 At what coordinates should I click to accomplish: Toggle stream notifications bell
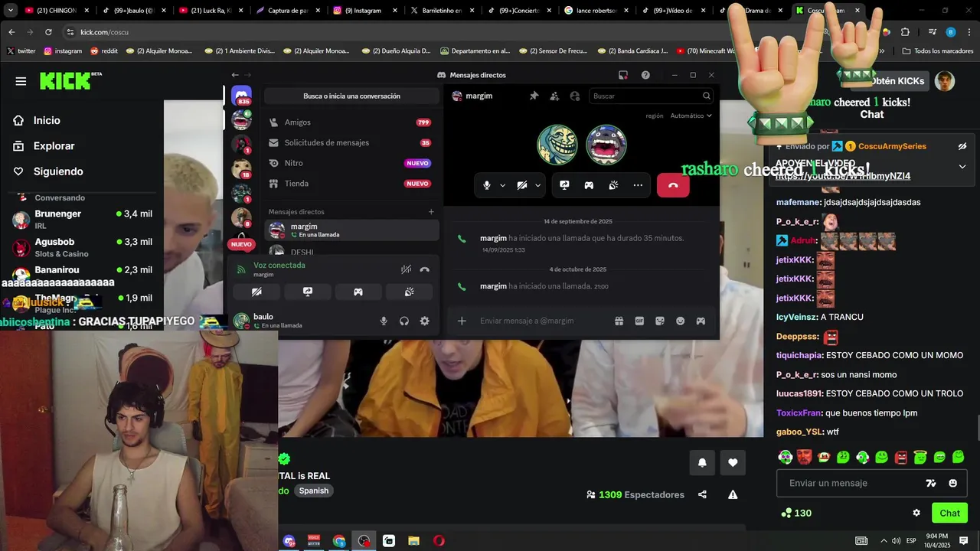[702, 462]
